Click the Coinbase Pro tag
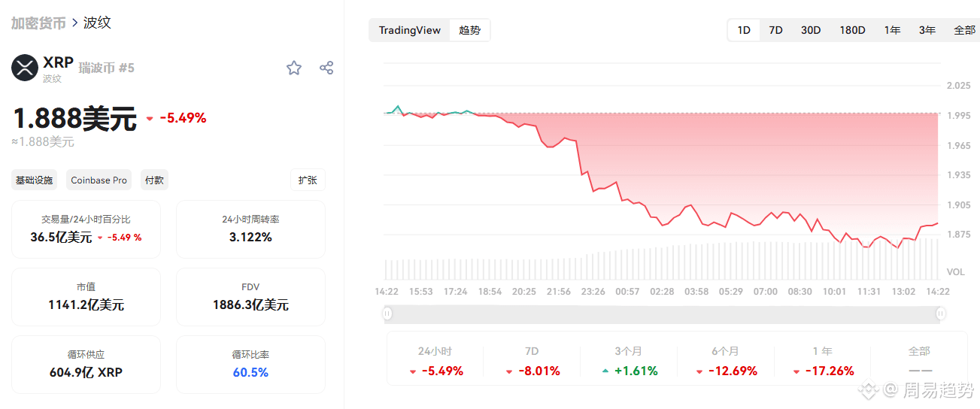Screen dimensions: 980x409 [99, 180]
